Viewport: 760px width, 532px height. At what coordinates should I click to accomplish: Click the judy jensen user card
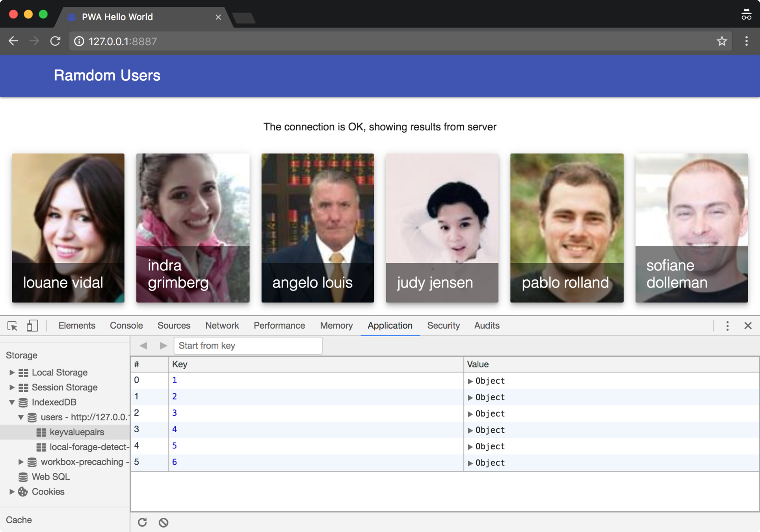pos(442,228)
